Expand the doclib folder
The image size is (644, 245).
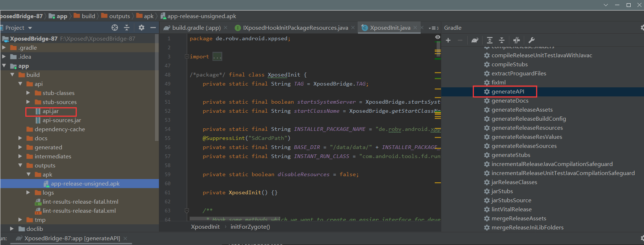point(12,229)
